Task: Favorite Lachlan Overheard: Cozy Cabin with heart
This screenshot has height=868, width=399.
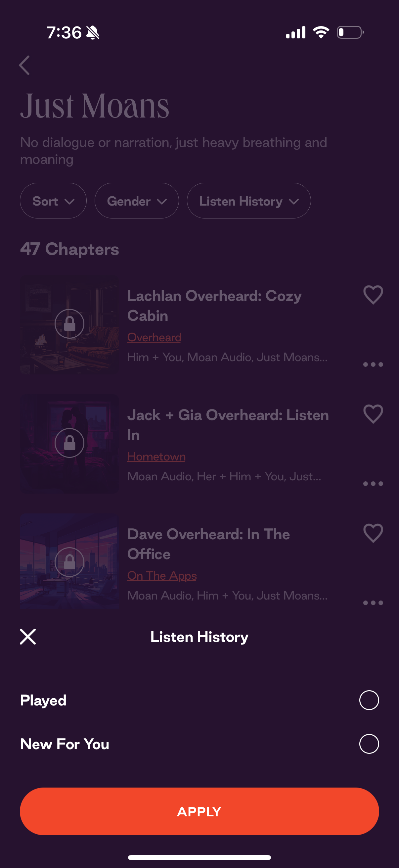Action: [x=373, y=295]
